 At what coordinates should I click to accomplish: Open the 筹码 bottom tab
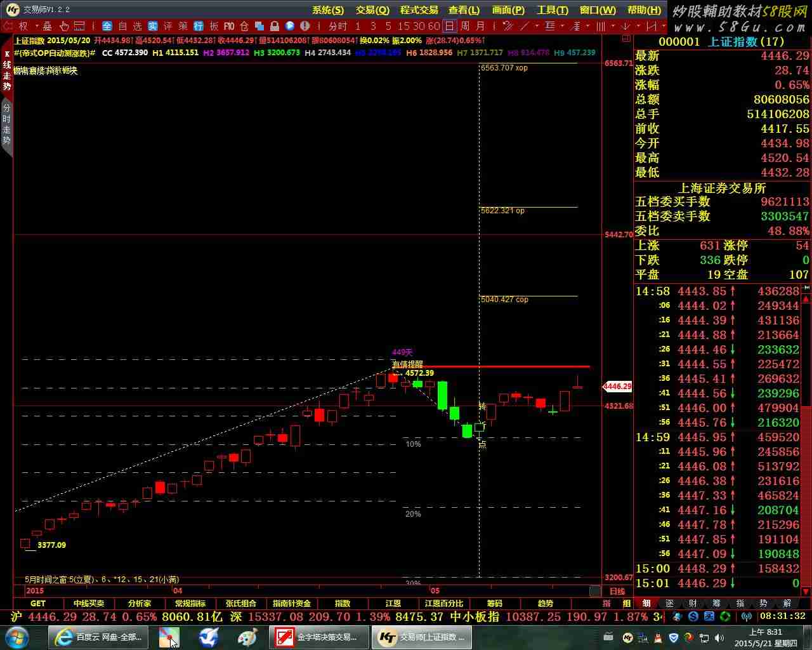(495, 604)
